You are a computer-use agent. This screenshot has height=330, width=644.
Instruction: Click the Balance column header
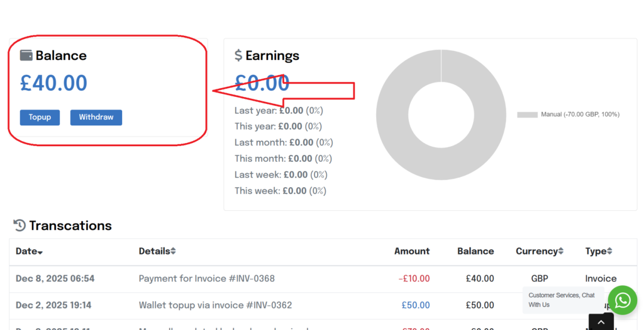(475, 251)
